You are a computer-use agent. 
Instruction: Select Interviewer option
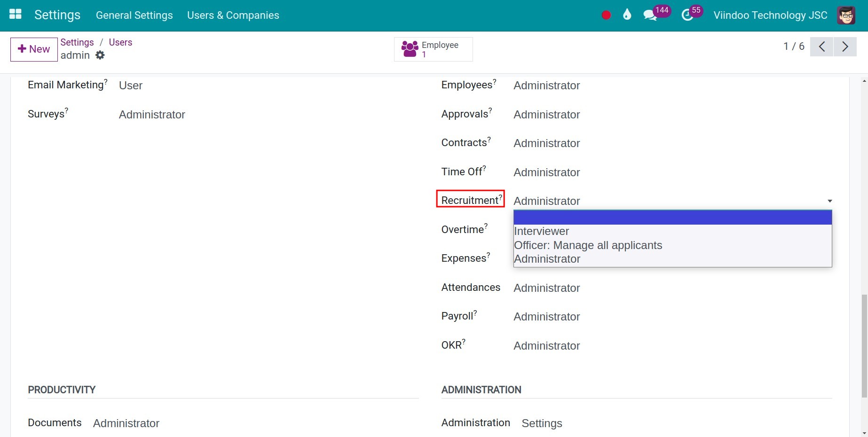click(673, 231)
